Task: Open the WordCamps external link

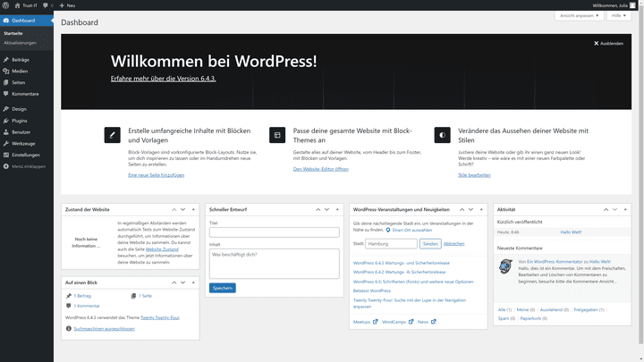Action: point(397,322)
